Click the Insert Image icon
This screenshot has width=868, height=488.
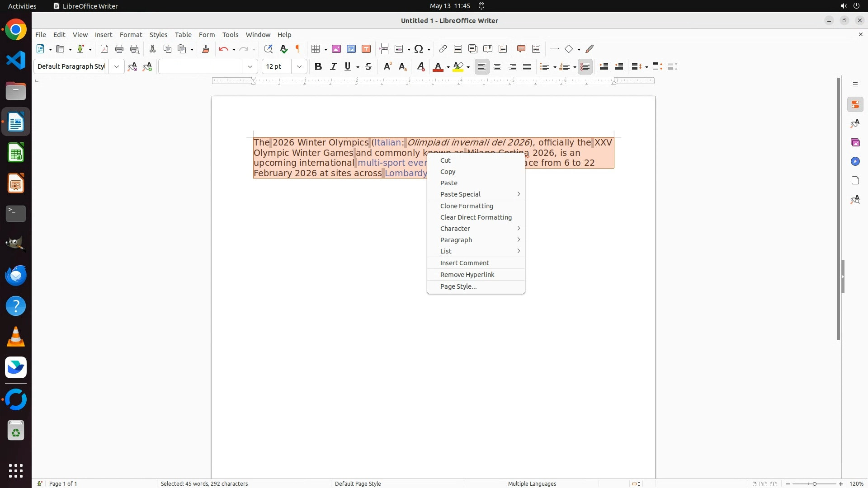336,49
